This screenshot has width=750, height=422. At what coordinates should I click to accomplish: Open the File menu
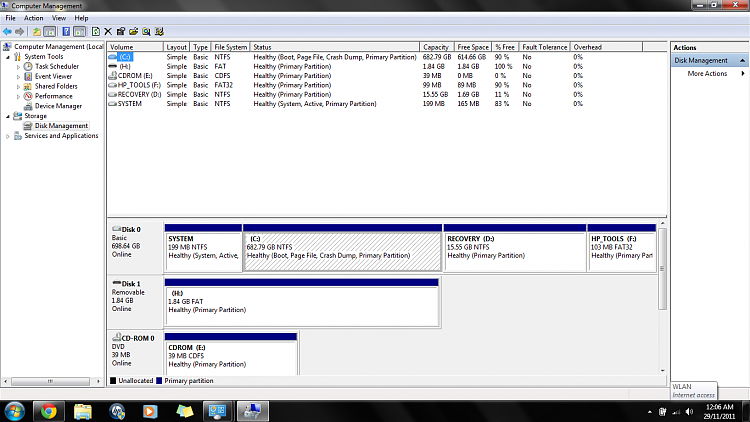point(11,18)
